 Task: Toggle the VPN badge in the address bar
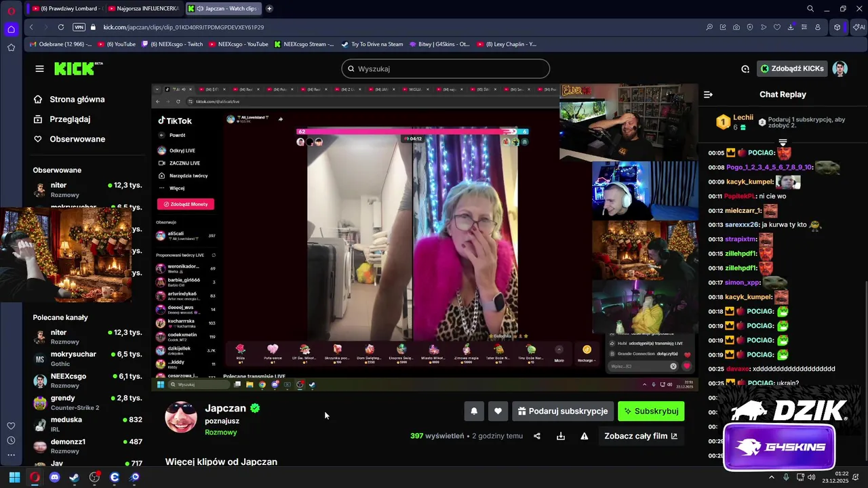[x=79, y=27]
